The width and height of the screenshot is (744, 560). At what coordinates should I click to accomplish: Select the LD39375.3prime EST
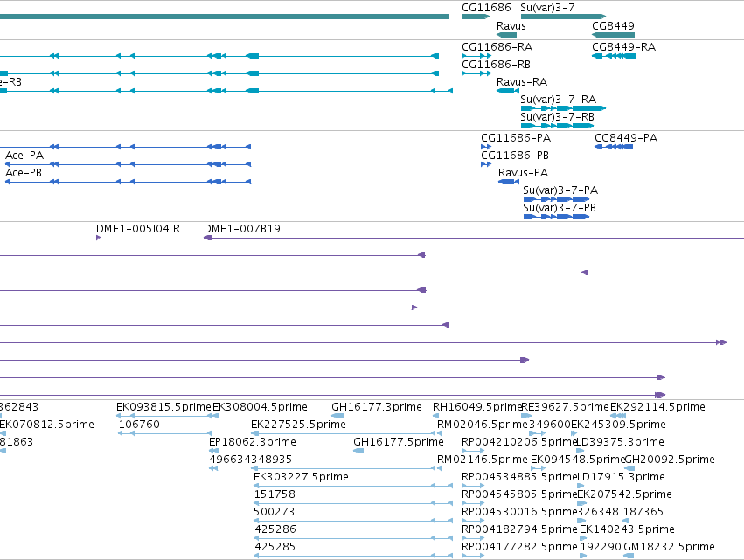(580, 451)
